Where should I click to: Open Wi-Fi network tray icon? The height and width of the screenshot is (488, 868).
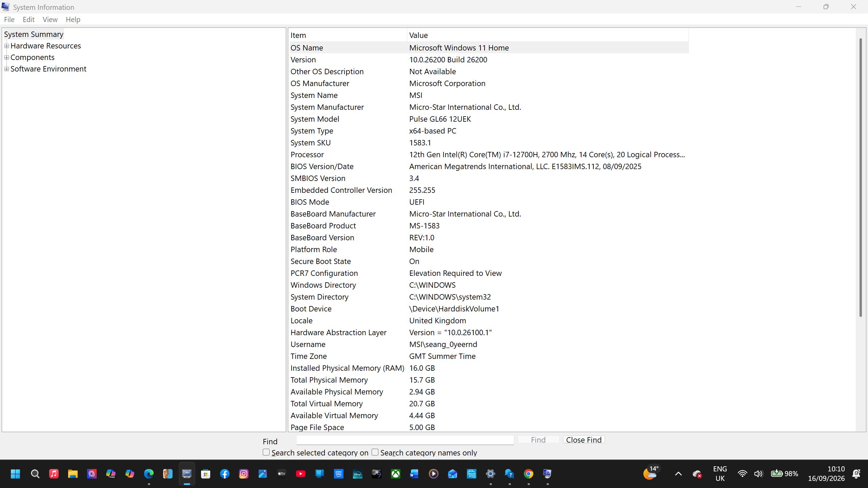click(x=742, y=474)
